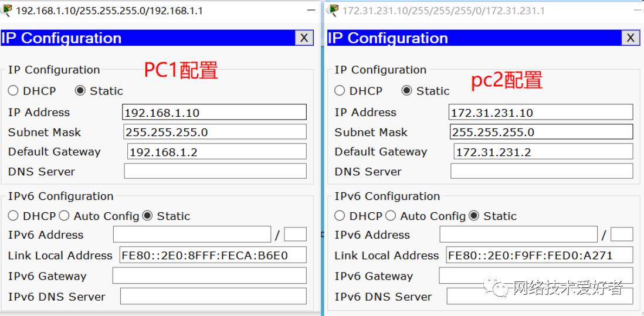This screenshot has height=316, width=644.
Task: Select Static radio for PC2 IPv4
Action: [x=407, y=91]
